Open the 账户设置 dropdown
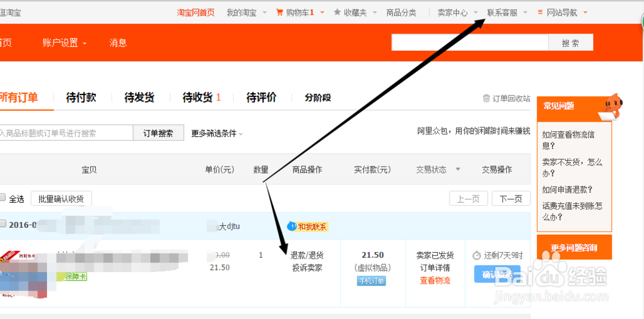The width and height of the screenshot is (644, 319). tap(64, 42)
